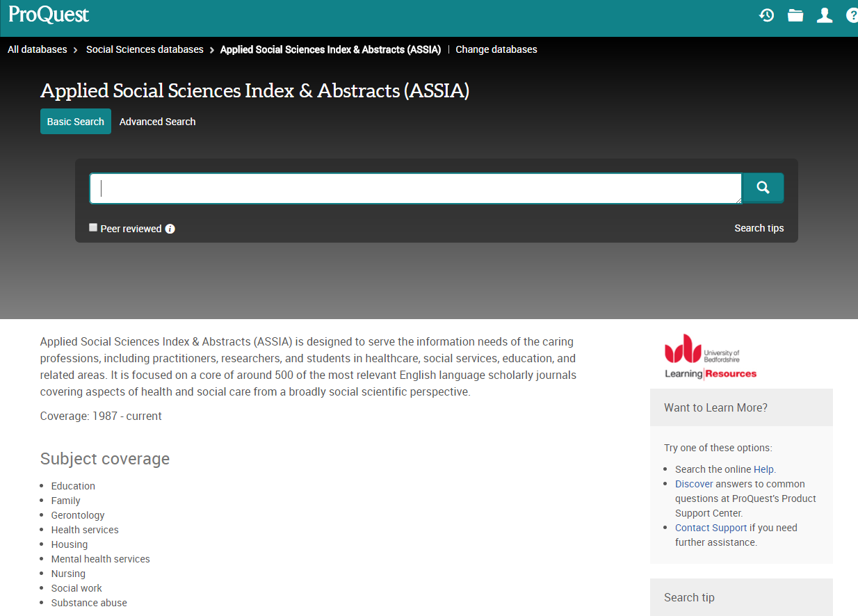This screenshot has height=616, width=858.
Task: Click the Applied Social Sciences Index & Abstracts (ASSIA) page title
Action: click(x=254, y=91)
